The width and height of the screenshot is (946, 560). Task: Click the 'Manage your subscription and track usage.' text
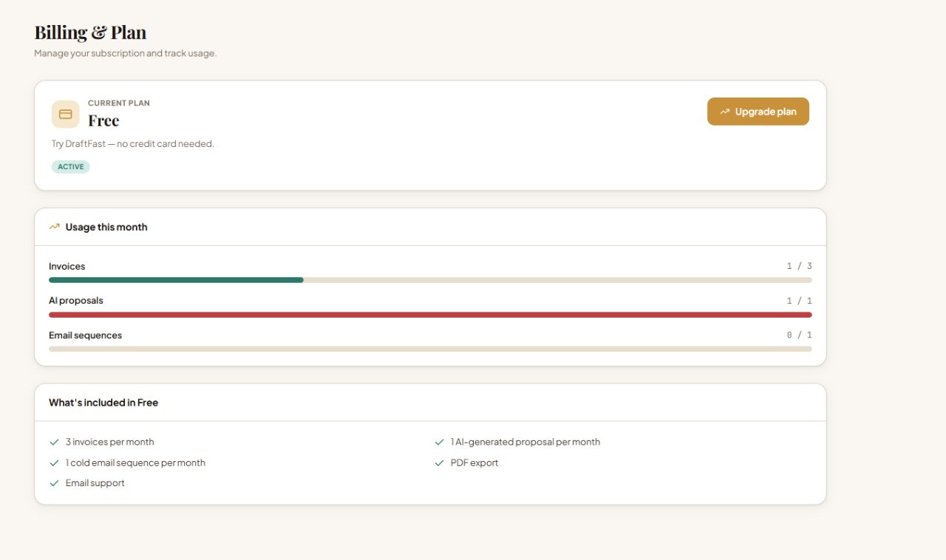coord(125,53)
